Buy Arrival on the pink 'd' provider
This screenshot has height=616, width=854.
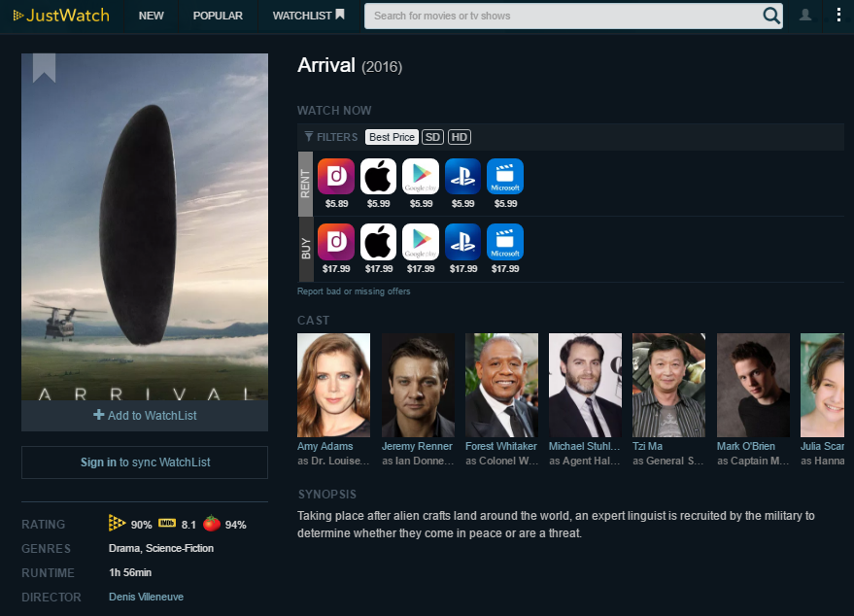point(336,242)
